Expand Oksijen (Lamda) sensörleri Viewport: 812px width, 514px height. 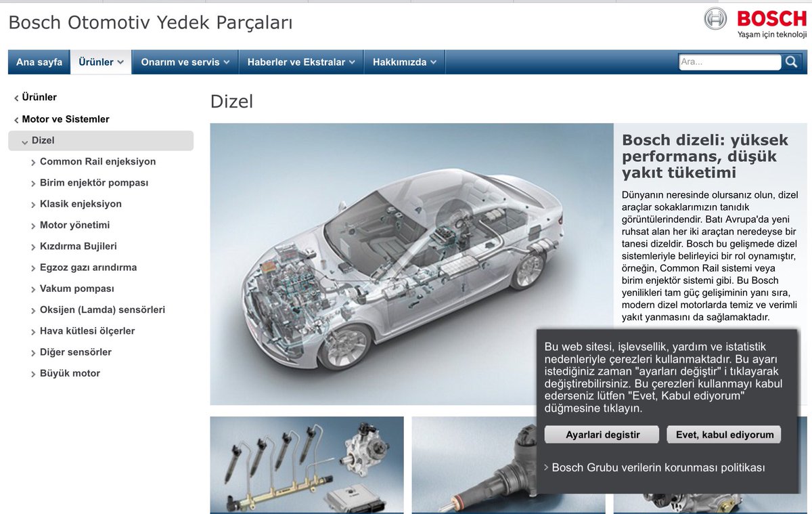click(x=102, y=309)
